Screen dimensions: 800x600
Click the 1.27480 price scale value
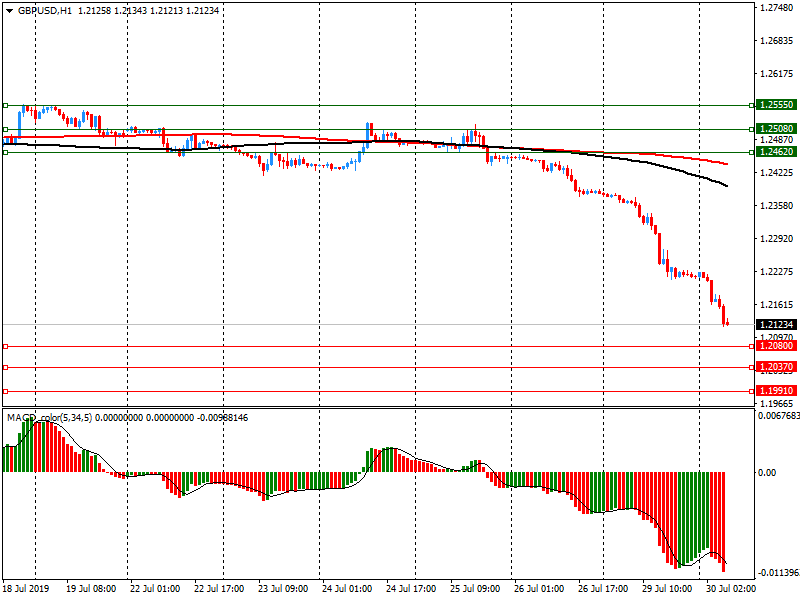click(x=777, y=8)
